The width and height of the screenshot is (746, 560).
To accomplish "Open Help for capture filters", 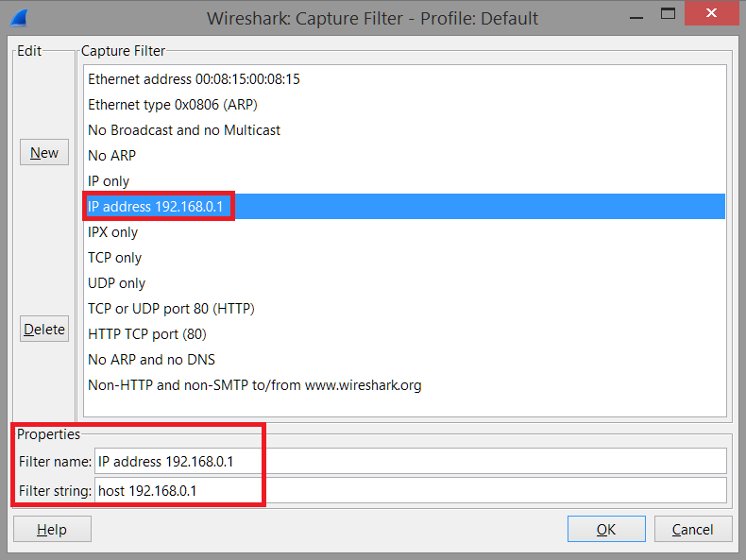I will point(52,529).
